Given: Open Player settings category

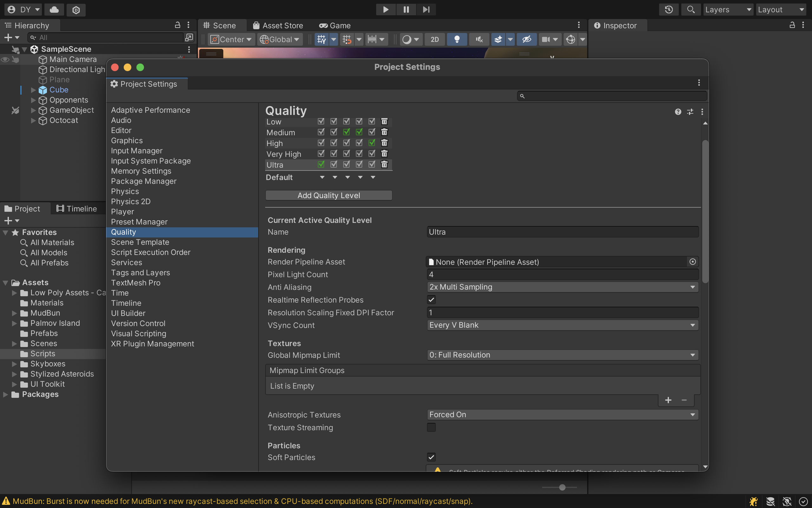Looking at the screenshot, I should tap(122, 212).
